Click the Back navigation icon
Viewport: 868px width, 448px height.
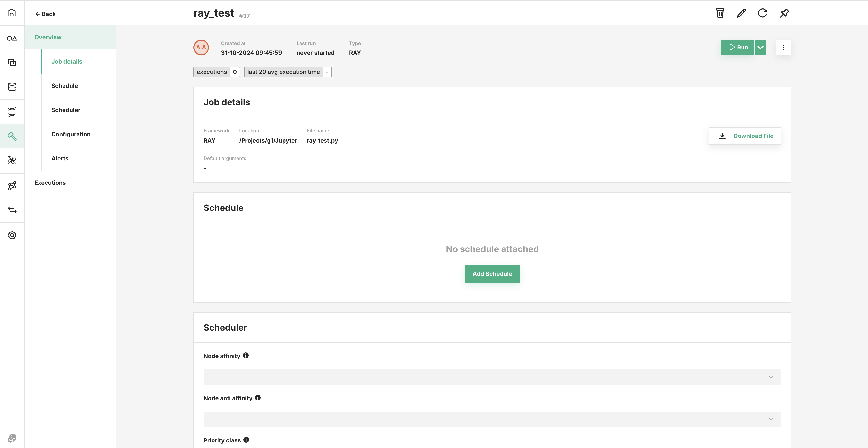[x=36, y=13]
